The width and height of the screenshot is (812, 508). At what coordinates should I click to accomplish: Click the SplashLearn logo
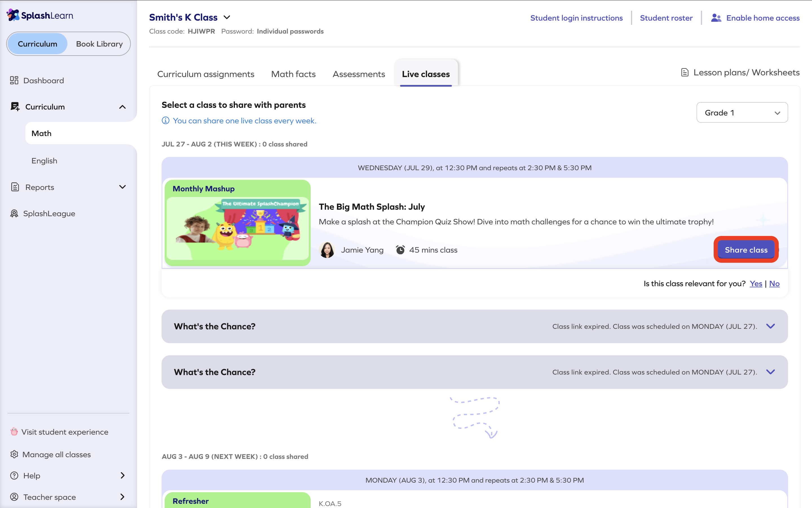(40, 15)
